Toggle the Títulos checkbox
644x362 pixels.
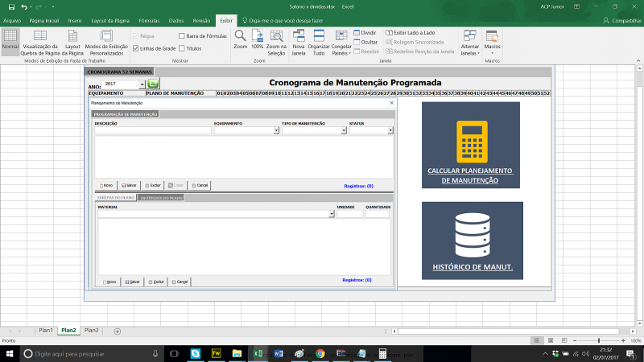[x=181, y=48]
